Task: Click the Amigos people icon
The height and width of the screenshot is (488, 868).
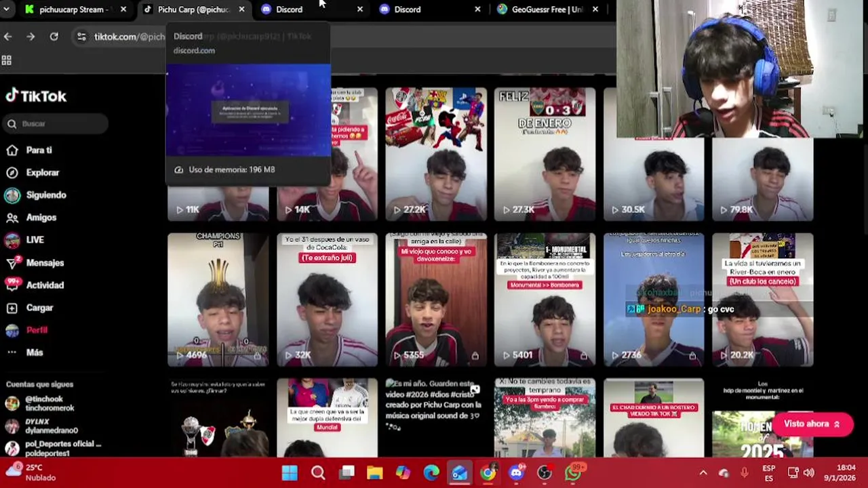Action: [12, 218]
